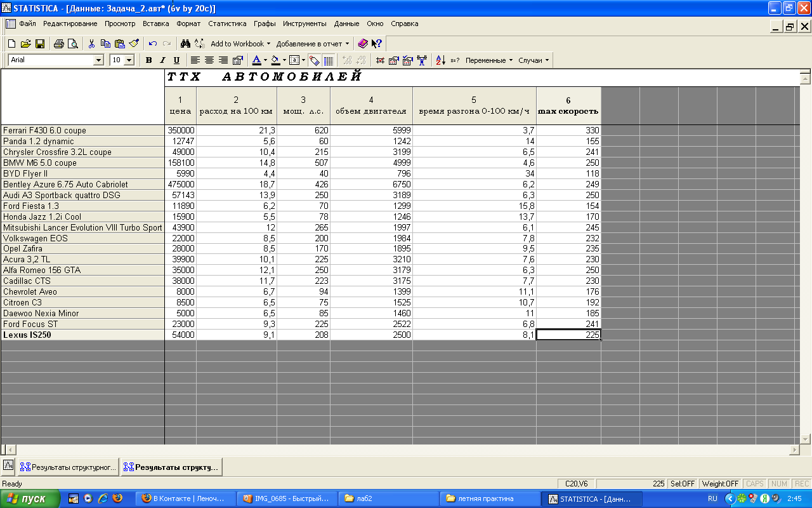
Task: Align cell text to the left
Action: [x=195, y=60]
